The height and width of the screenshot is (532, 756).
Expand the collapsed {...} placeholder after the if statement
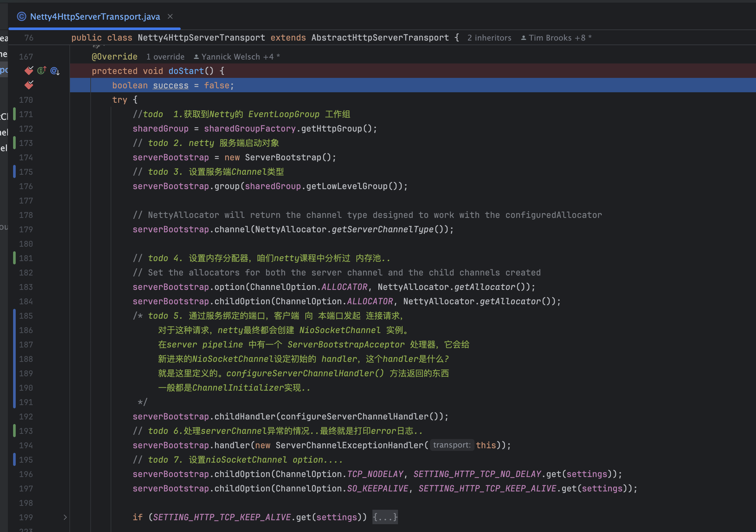coord(385,517)
